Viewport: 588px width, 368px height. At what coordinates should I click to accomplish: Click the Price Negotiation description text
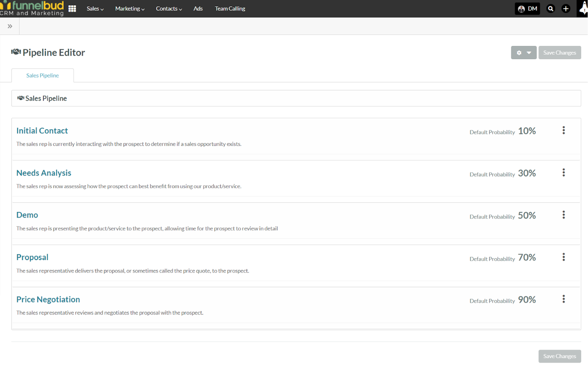[x=110, y=313]
